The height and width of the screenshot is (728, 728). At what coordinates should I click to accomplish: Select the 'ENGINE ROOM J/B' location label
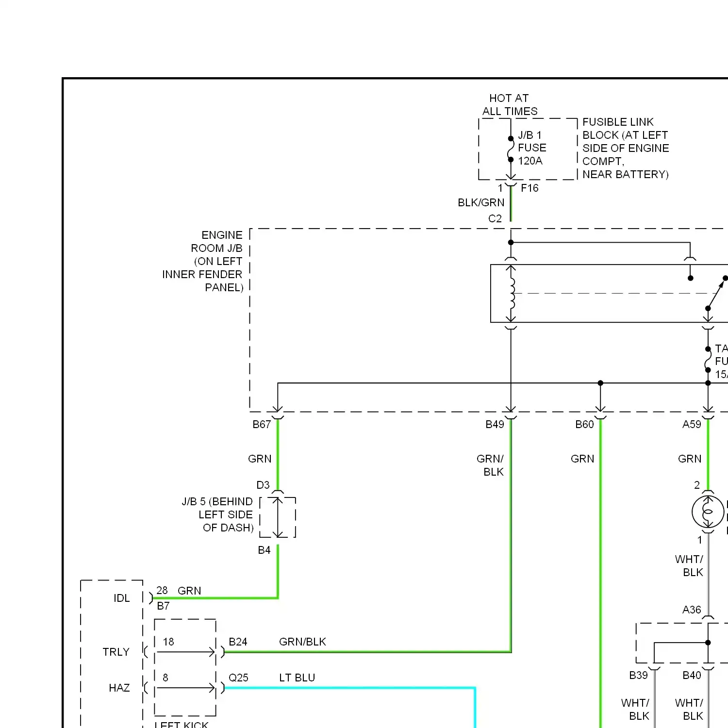(202, 261)
